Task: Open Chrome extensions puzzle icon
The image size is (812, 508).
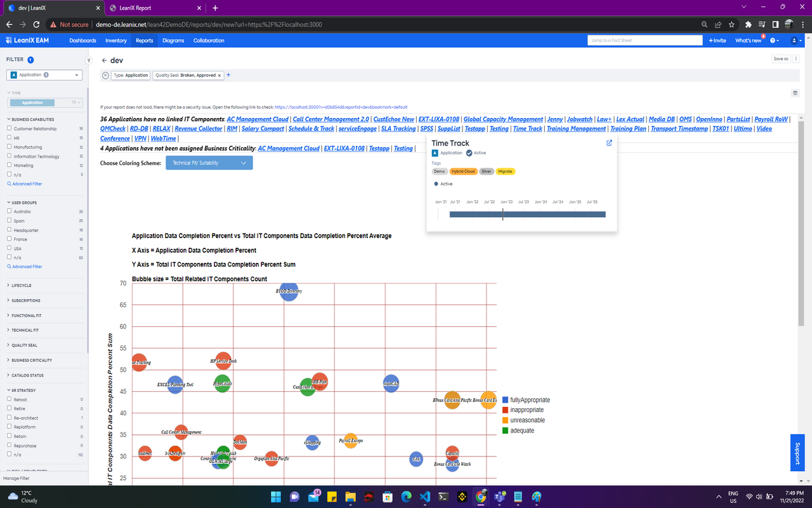Action: tap(749, 24)
